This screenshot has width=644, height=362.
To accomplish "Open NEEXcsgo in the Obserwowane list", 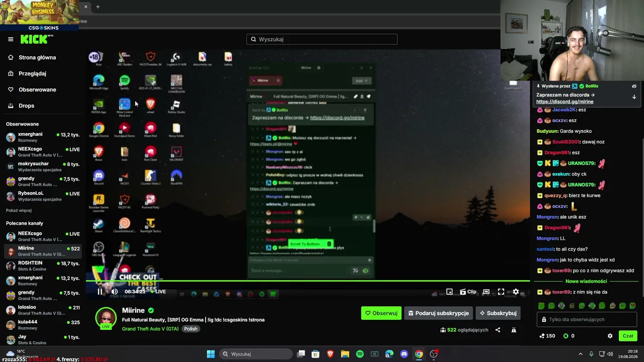I will pyautogui.click(x=43, y=152).
